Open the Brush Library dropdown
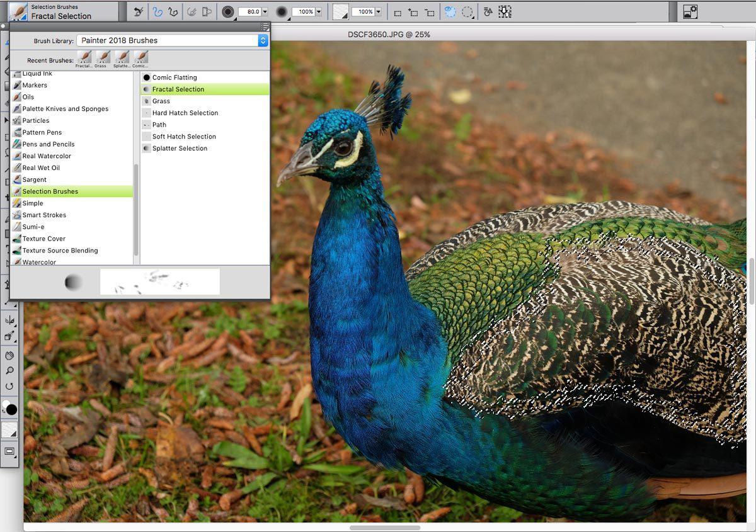Viewport: 756px width, 532px height. [x=173, y=40]
